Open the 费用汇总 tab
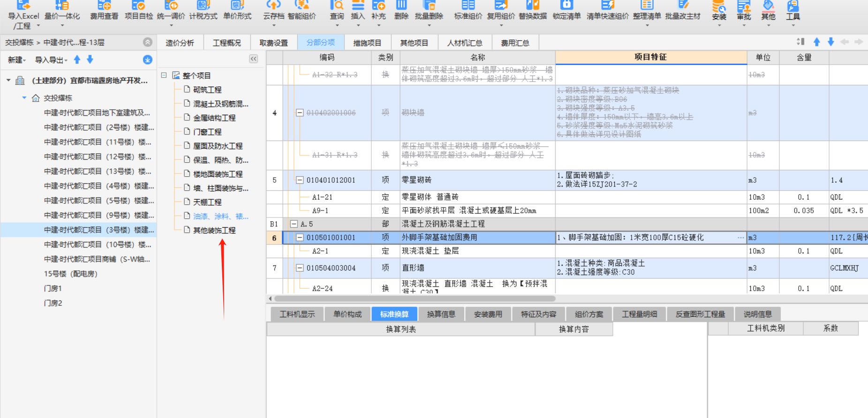 515,43
